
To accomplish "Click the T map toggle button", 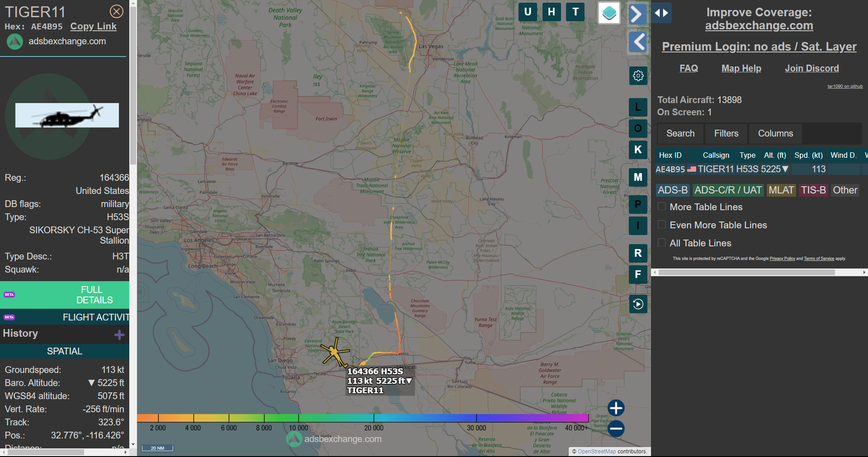I will 576,12.
